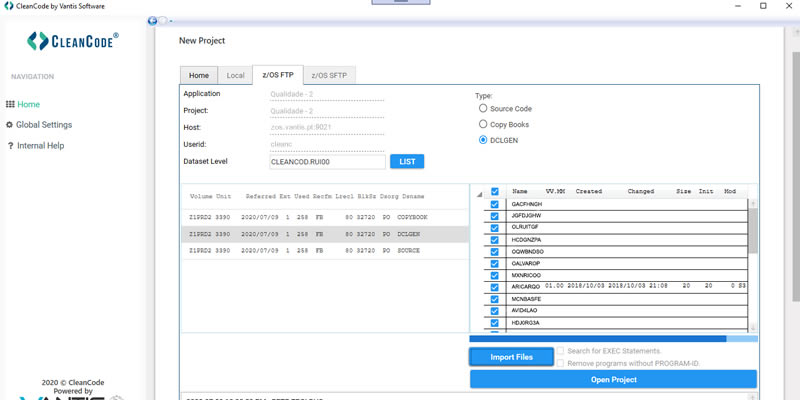Click the Project field Qualidade - 2
The width and height of the screenshot is (800, 400).
(327, 111)
